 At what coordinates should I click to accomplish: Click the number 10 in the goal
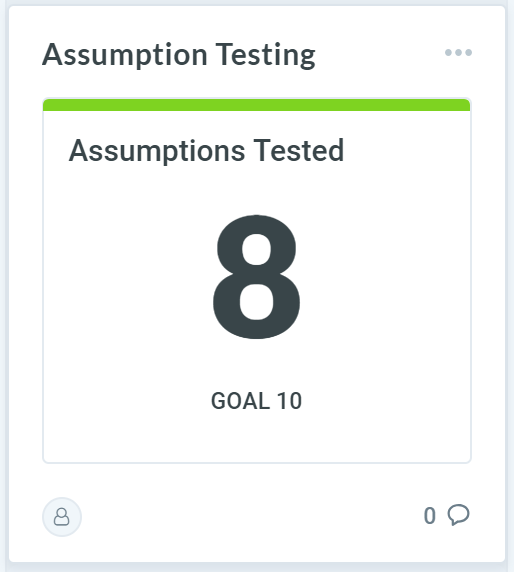pos(289,401)
